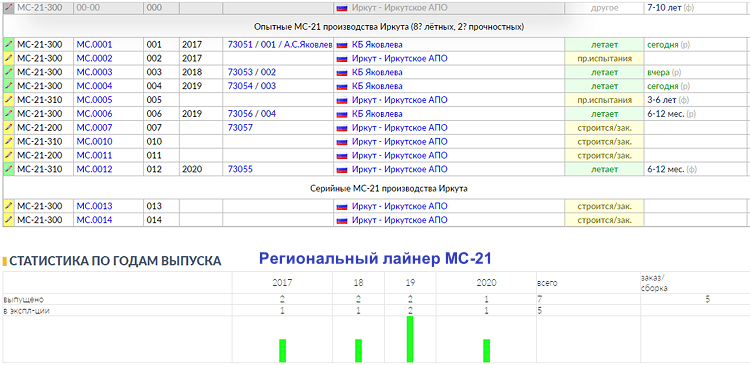
Task: Click the edit pencil icon in MC.0004 row
Action: click(x=8, y=87)
